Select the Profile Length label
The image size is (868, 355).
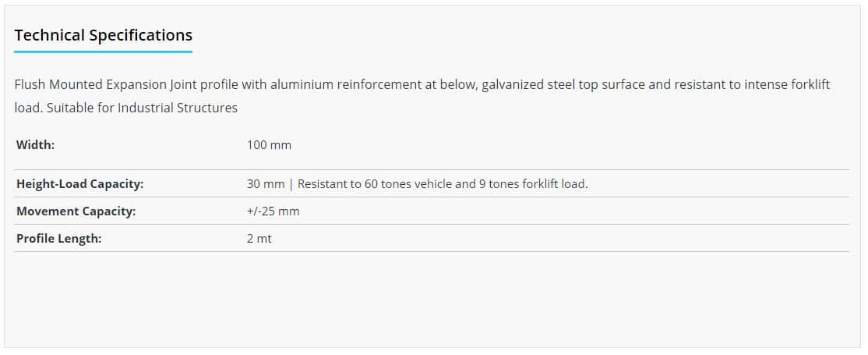coord(58,239)
